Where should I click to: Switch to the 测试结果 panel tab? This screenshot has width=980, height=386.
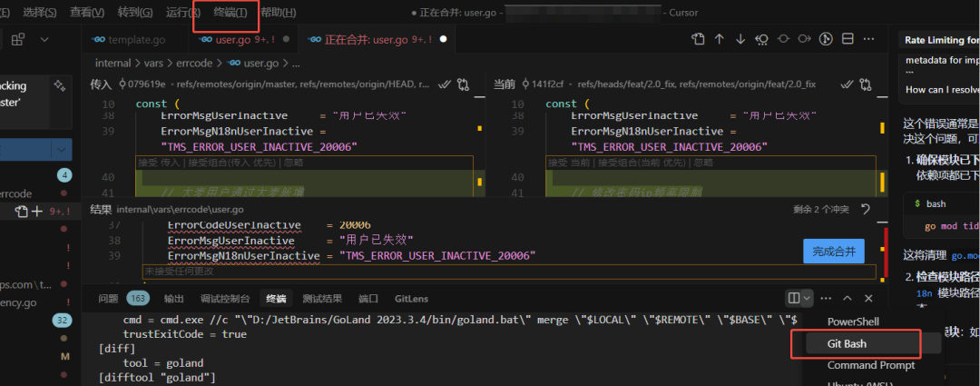[x=322, y=299]
